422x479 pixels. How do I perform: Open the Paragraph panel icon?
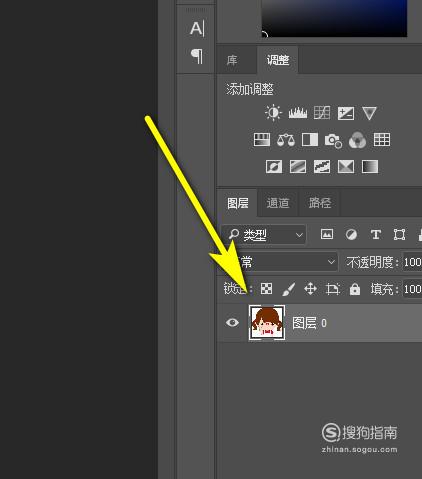click(x=197, y=56)
